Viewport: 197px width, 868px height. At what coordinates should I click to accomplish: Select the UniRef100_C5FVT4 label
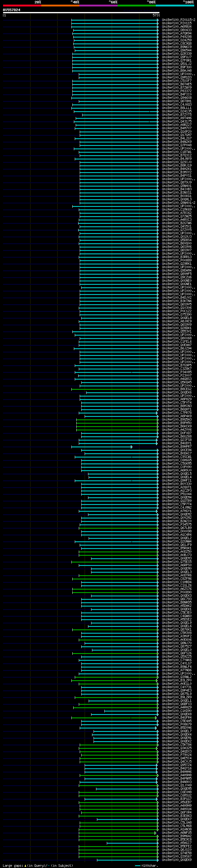[177, 403]
